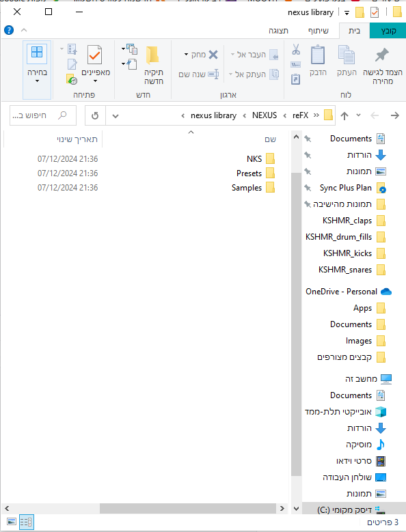Open the Copy to (העתק אל) dropdown
This screenshot has width=406, height=532.
pyautogui.click(x=230, y=74)
